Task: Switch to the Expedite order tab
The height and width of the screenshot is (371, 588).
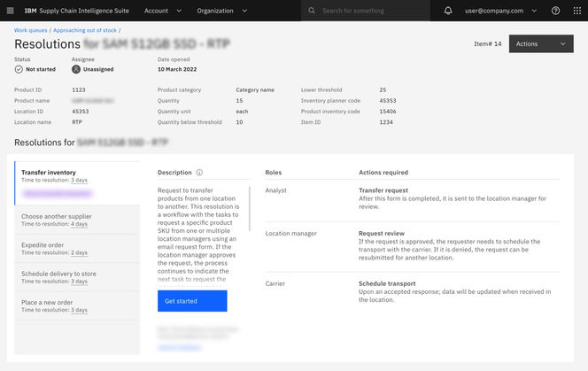Action: point(76,248)
